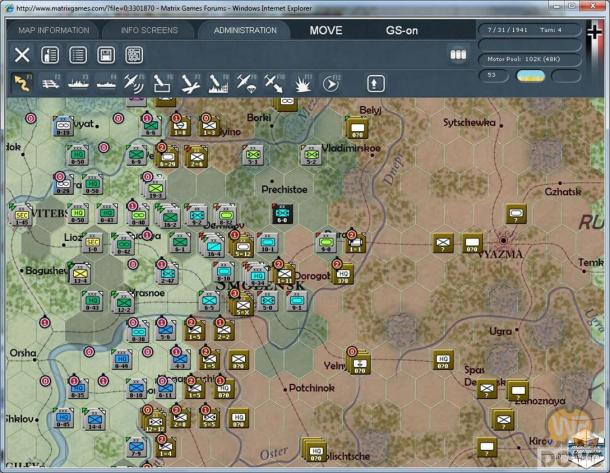Select the green 5-2 unit near Vladimirskoe
610x473 pixels.
pyautogui.click(x=311, y=155)
